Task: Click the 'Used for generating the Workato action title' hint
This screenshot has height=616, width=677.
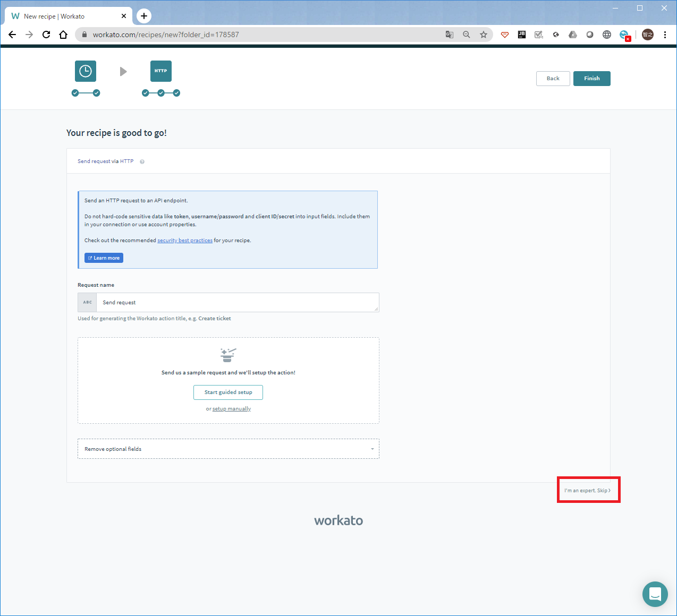Action: coord(154,319)
